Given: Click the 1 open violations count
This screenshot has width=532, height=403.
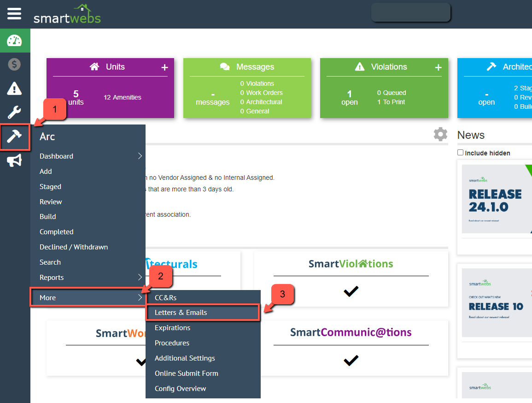Looking at the screenshot, I should click(x=350, y=98).
